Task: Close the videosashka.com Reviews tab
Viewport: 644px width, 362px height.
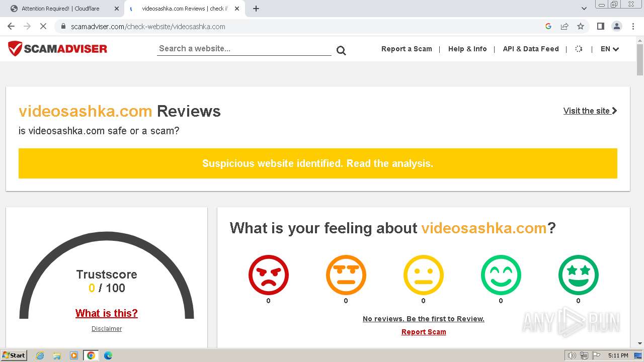Action: pos(237,9)
